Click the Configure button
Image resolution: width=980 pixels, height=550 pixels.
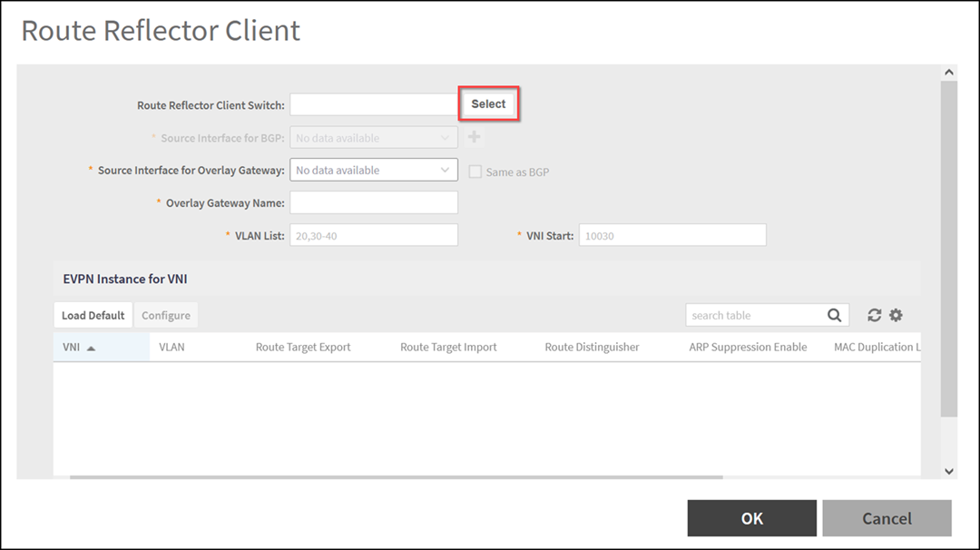pyautogui.click(x=166, y=315)
